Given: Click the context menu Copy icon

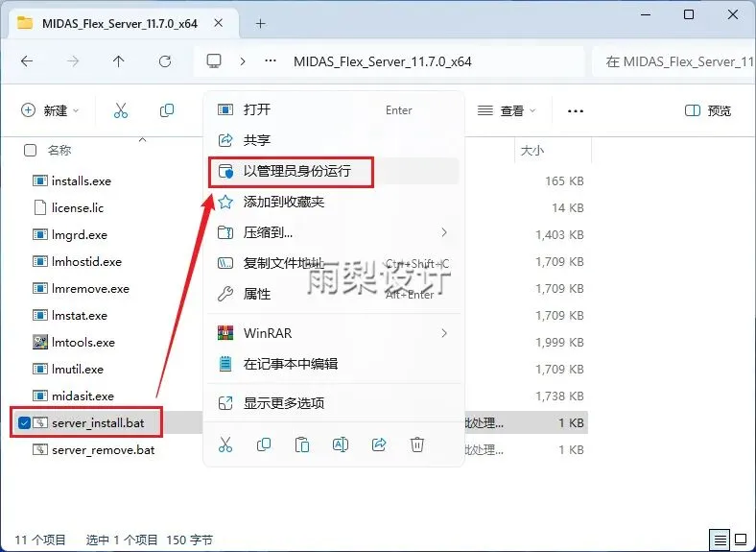Looking at the screenshot, I should [264, 444].
